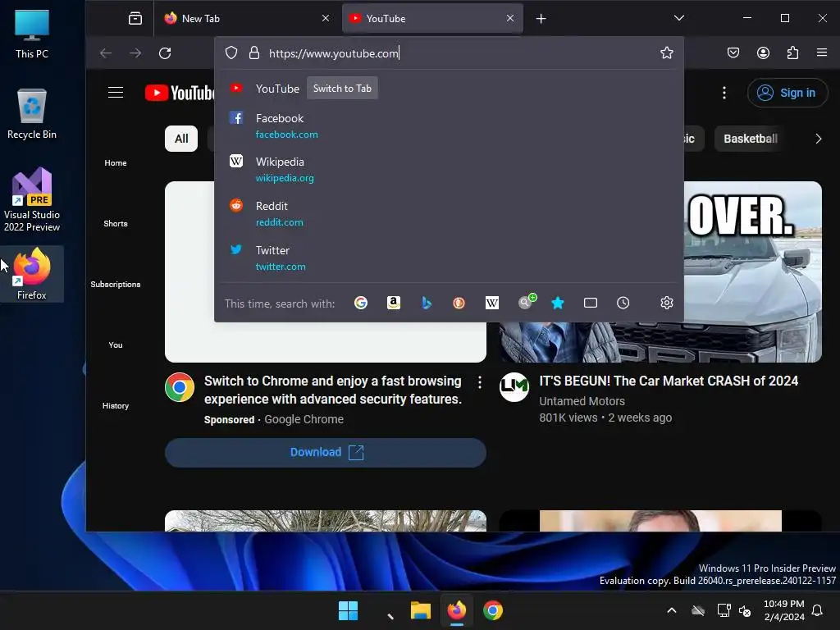Open the Extensions puzzle icon
This screenshot has height=630, width=840.
click(793, 52)
